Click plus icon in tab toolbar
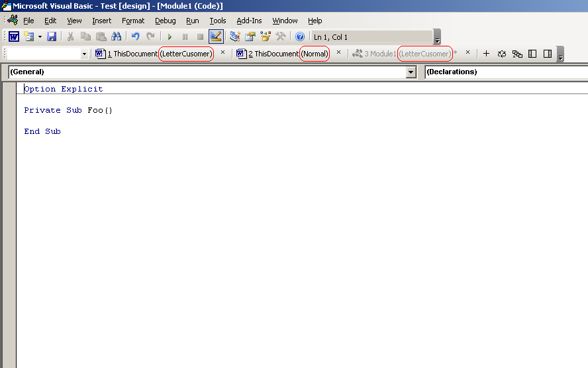588x368 pixels. point(487,54)
